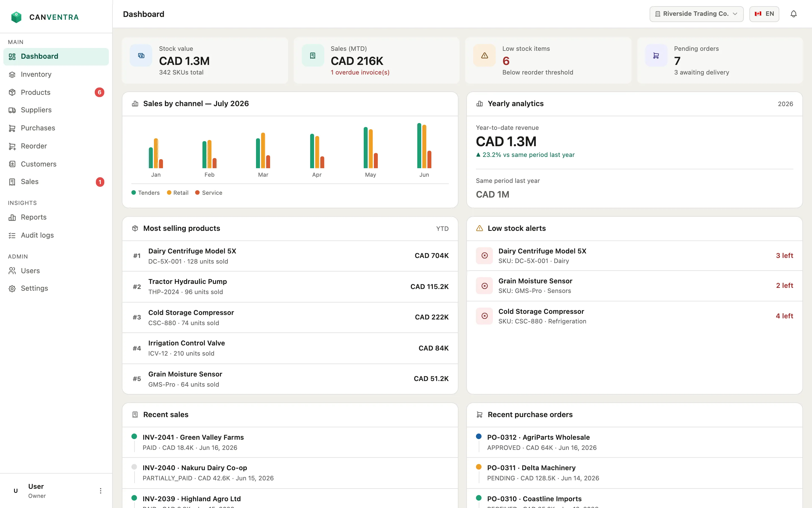This screenshot has height=508, width=812.
Task: Open invoice INV-2041 Green Valley Farms
Action: [x=290, y=443]
